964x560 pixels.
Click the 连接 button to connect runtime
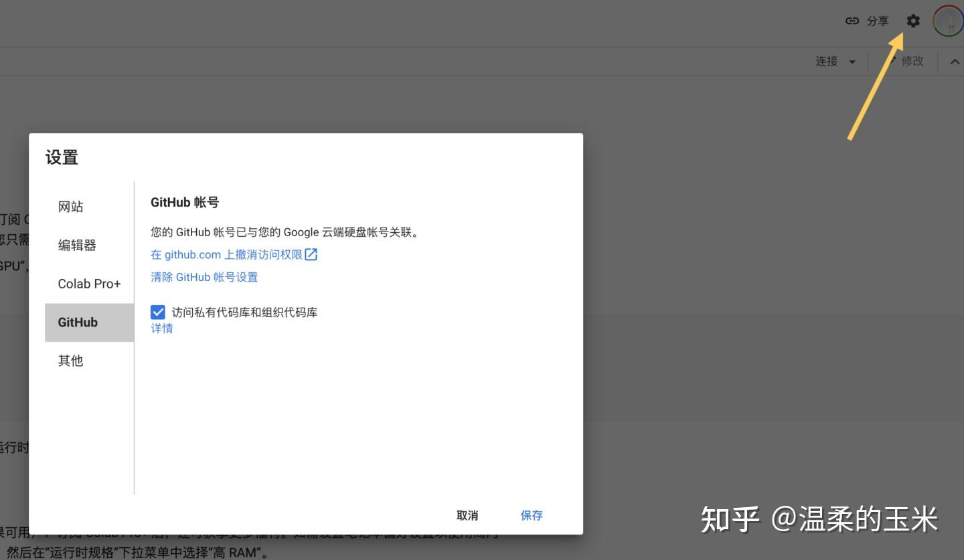coord(828,62)
